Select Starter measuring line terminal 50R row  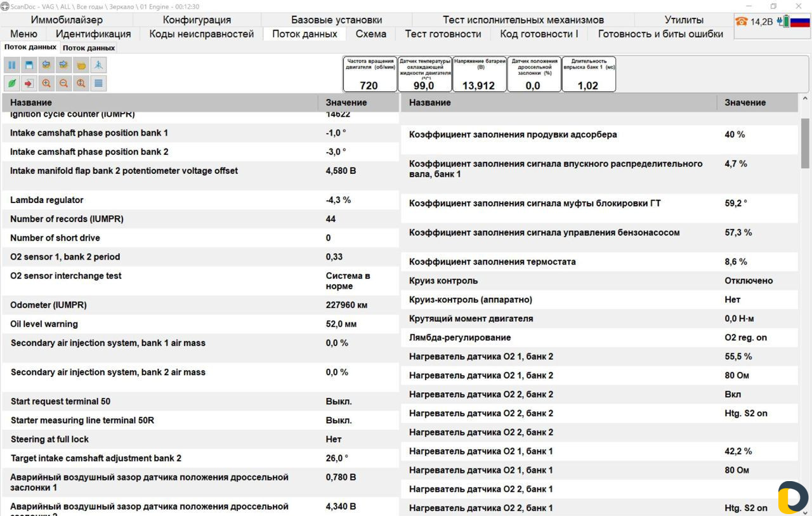tap(200, 421)
